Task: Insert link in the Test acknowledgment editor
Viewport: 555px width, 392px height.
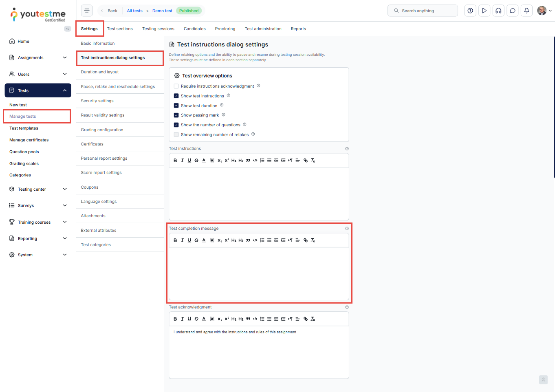Action: (306, 319)
